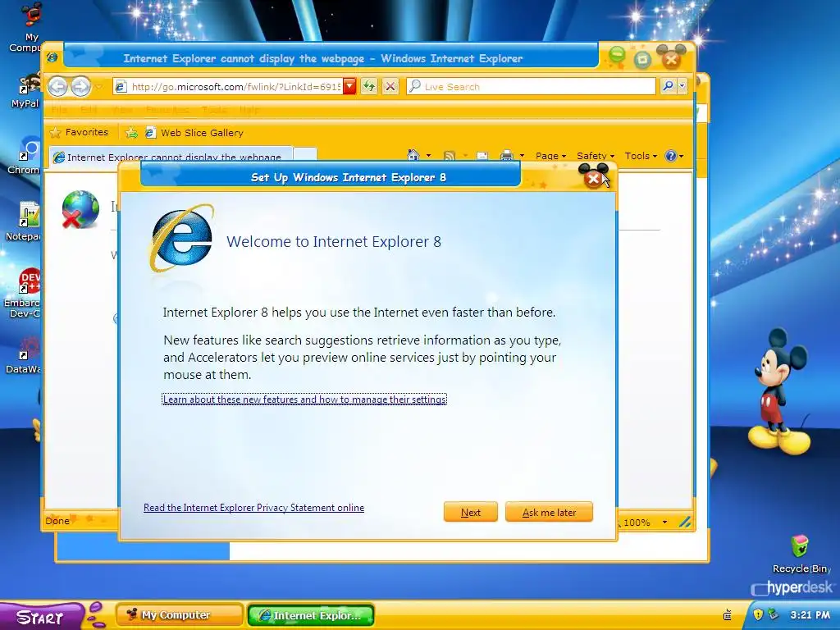This screenshot has height=630, width=840.
Task: Open the Help menu in the menu bar
Action: coord(249,110)
